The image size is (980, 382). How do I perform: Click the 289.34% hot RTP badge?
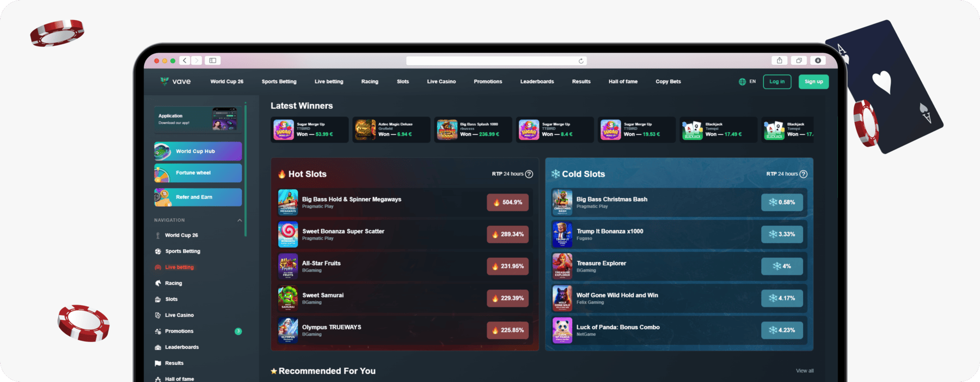click(507, 235)
